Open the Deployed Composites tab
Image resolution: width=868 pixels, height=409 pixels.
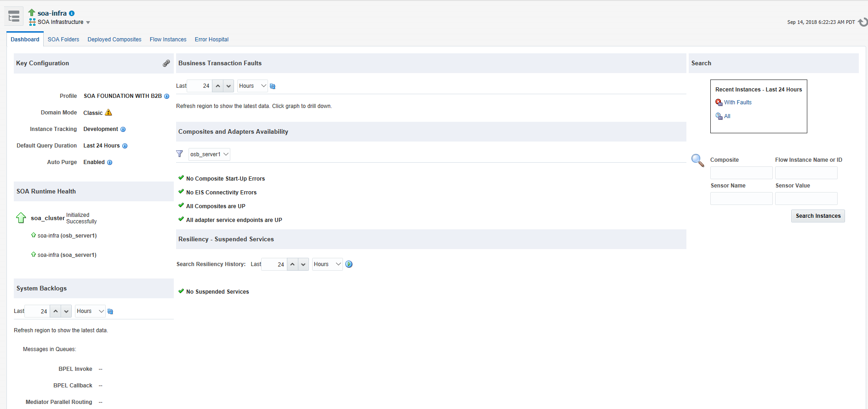point(114,40)
